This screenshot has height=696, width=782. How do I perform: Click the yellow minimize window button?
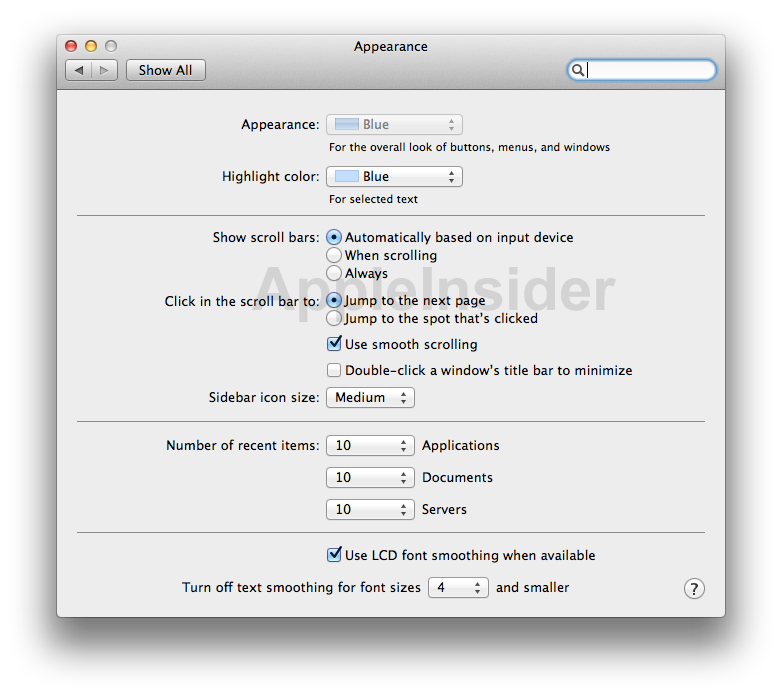(91, 46)
